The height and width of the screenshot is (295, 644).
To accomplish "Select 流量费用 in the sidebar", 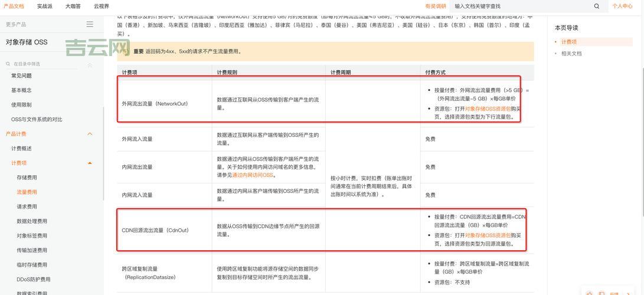I will (x=27, y=192).
